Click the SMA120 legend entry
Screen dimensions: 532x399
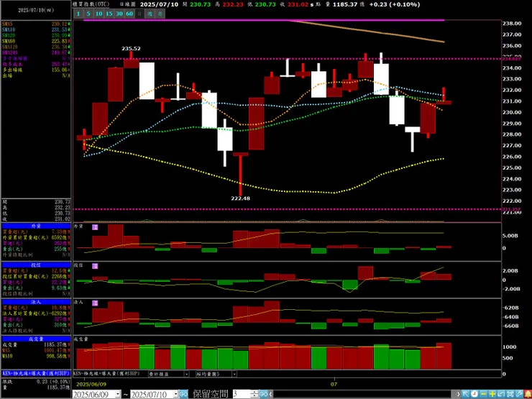(36, 47)
